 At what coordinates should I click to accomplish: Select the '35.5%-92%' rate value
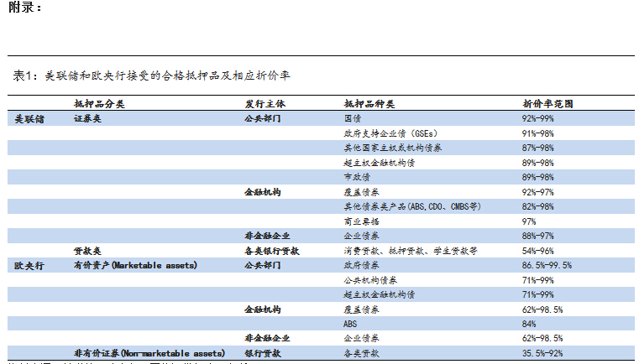(x=542, y=353)
